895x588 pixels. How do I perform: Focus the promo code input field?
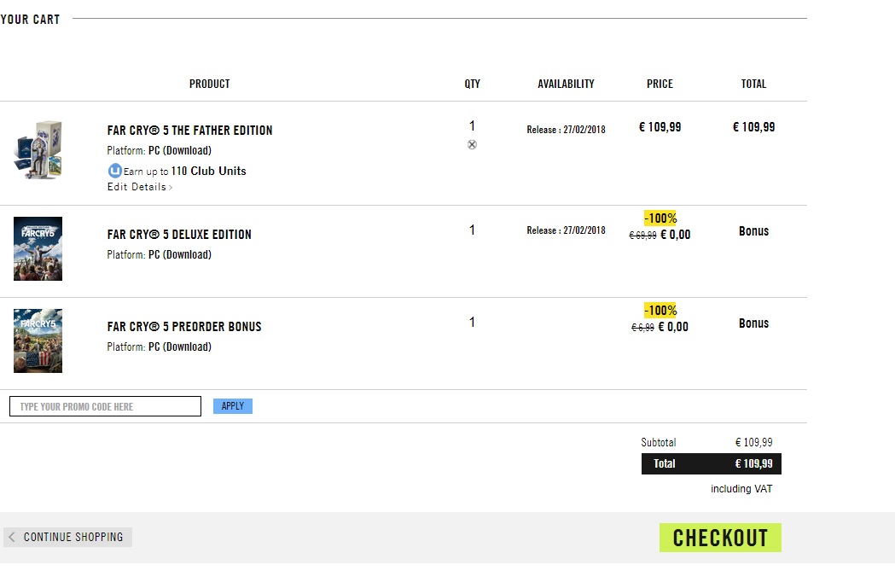click(x=105, y=406)
